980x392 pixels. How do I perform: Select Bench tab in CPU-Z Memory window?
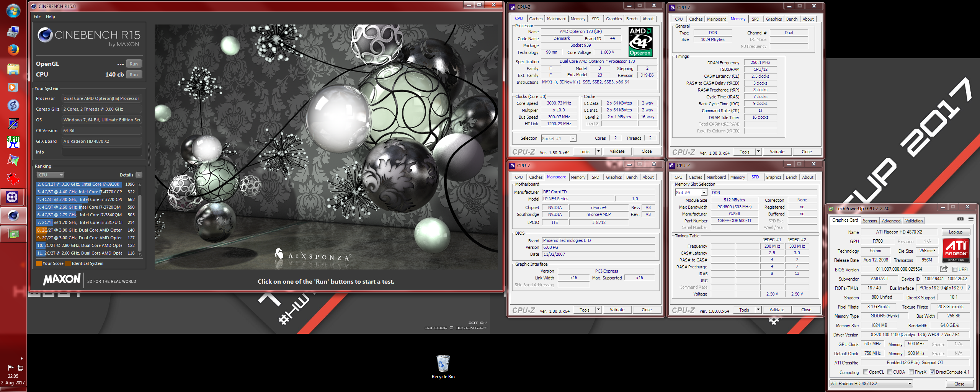click(x=792, y=19)
